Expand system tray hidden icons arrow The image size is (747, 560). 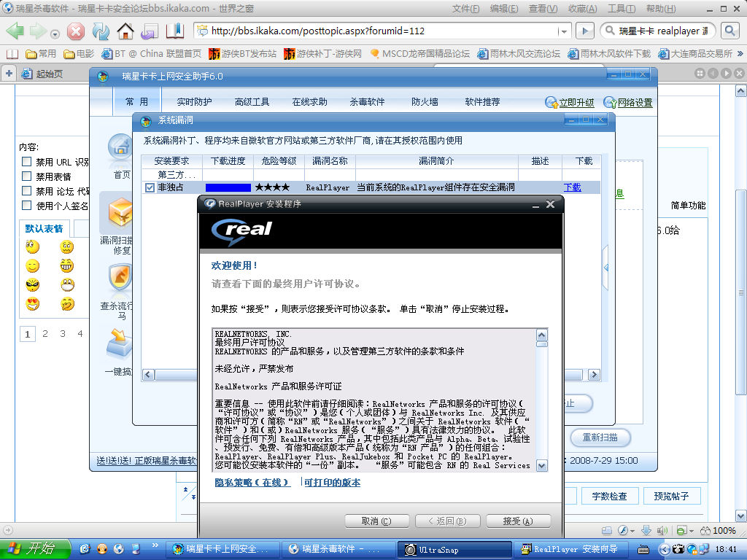coord(664,550)
